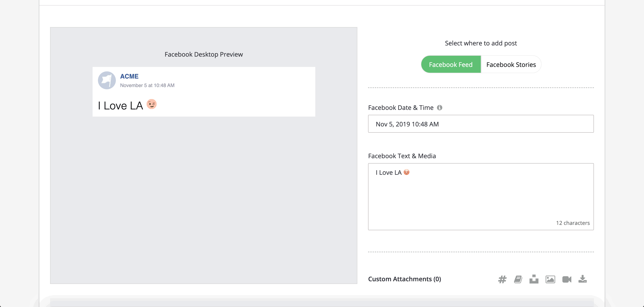
Task: Click the ACME page name link
Action: pos(129,76)
